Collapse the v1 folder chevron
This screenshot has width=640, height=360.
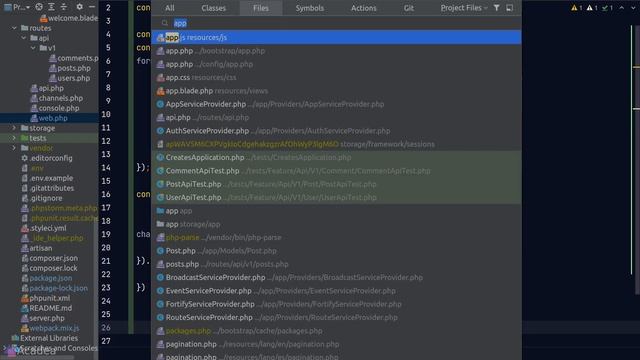coord(33,48)
